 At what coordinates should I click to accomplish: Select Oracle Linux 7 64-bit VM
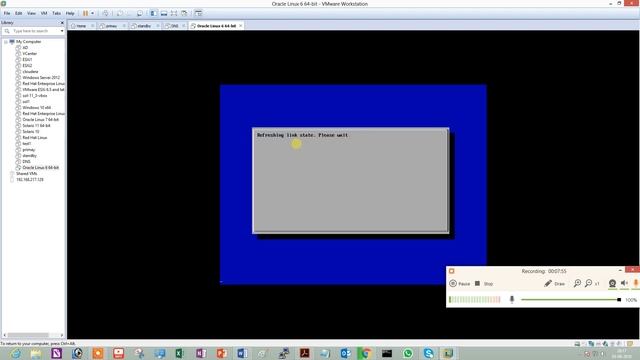41,120
